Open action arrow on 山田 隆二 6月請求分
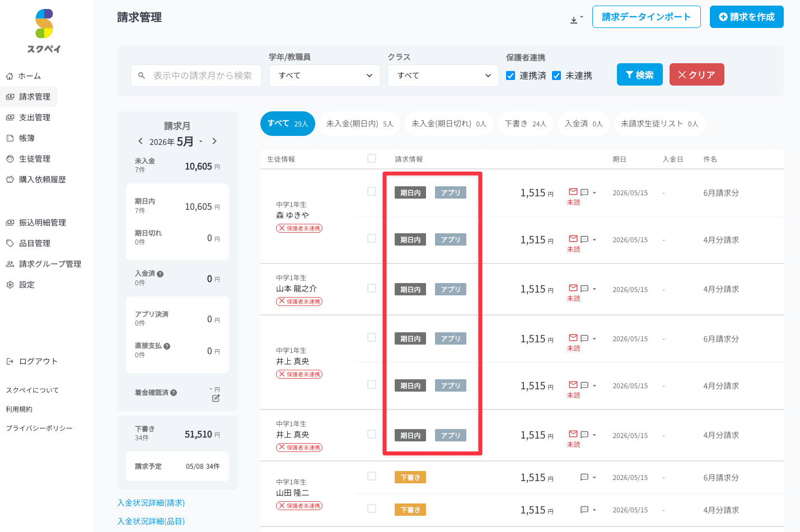This screenshot has width=800, height=532. 595,478
